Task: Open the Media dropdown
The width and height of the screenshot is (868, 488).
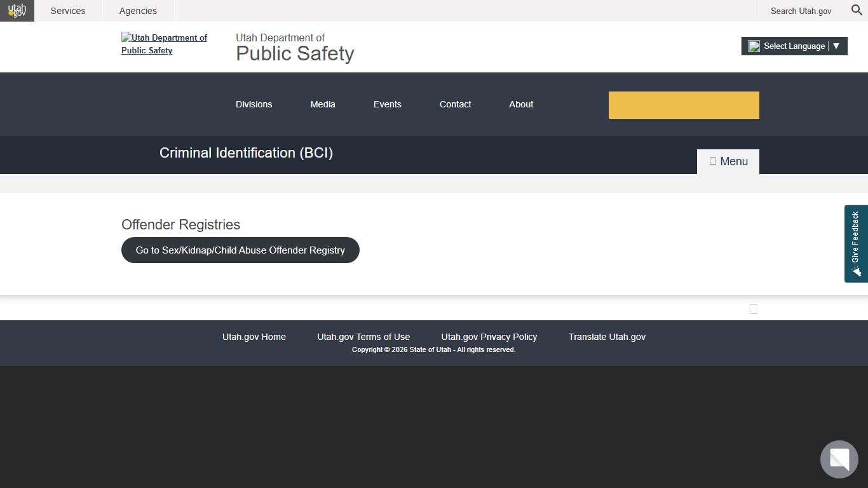Action: (x=323, y=104)
